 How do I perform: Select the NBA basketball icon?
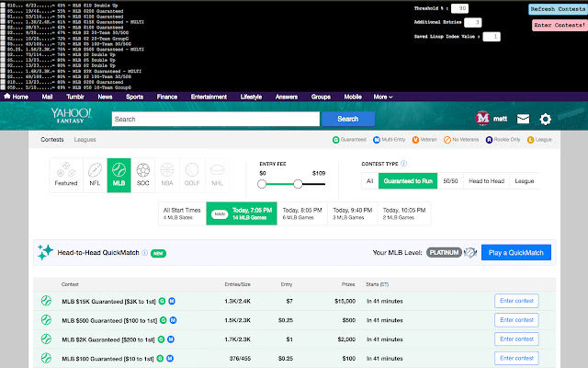[x=167, y=170]
